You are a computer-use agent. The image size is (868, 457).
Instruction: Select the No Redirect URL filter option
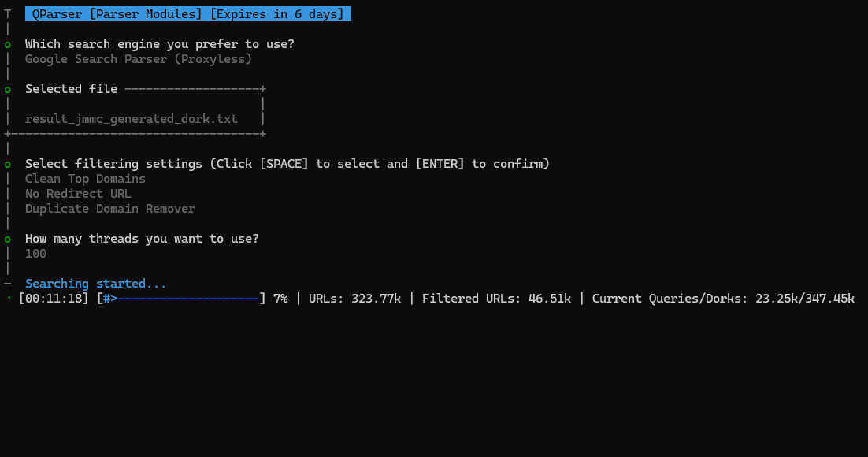click(78, 194)
